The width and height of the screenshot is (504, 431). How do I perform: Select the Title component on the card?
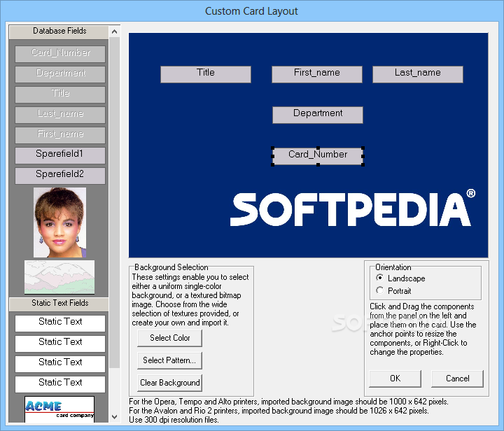[206, 74]
